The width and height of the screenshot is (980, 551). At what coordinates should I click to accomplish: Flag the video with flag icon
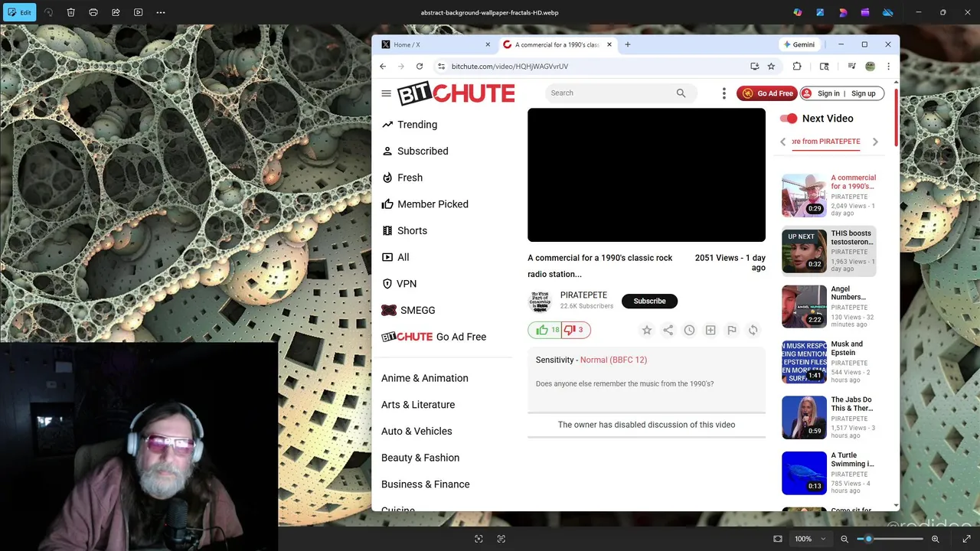point(732,330)
